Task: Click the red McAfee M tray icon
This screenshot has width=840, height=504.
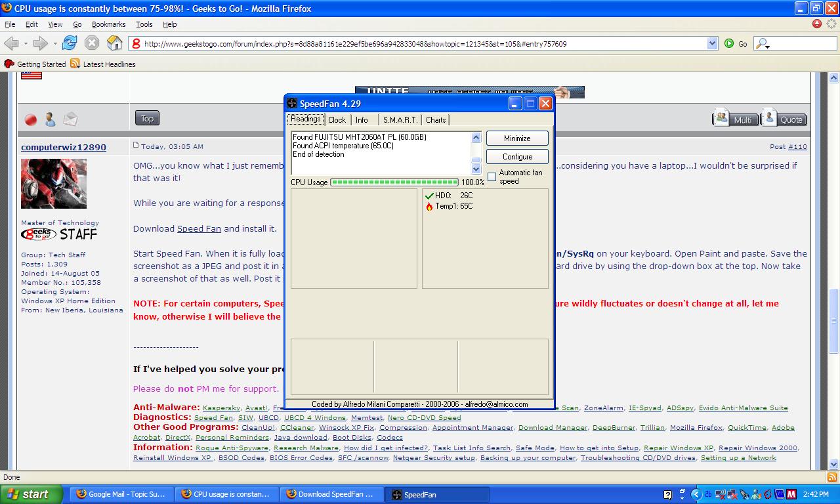Action: click(x=791, y=494)
